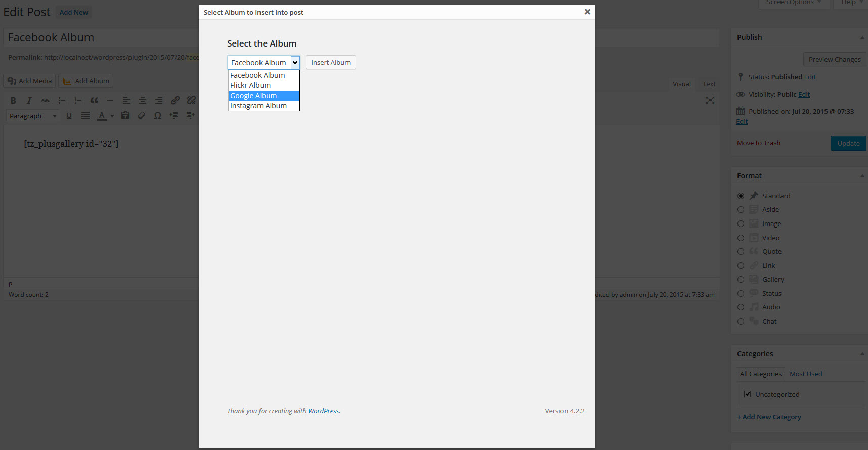This screenshot has height=450, width=868.
Task: Click the Add Album button
Action: tap(85, 81)
